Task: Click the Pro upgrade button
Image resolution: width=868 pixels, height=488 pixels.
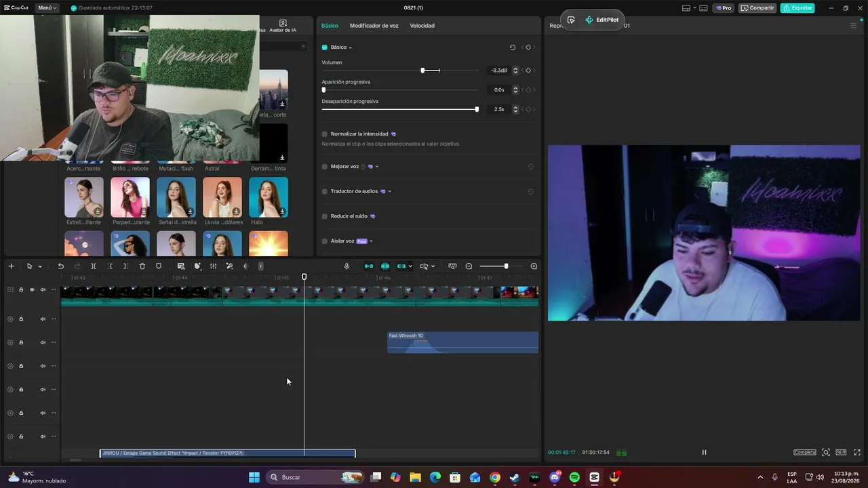Action: [724, 8]
